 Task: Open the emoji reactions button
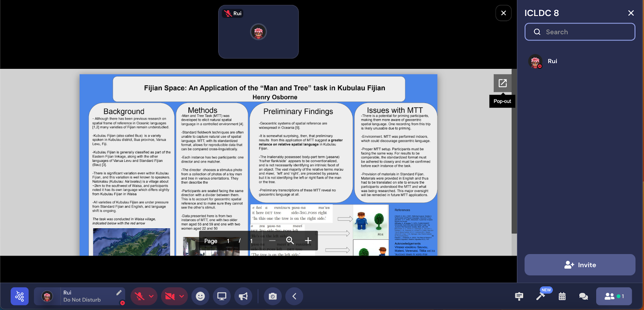tap(200, 296)
